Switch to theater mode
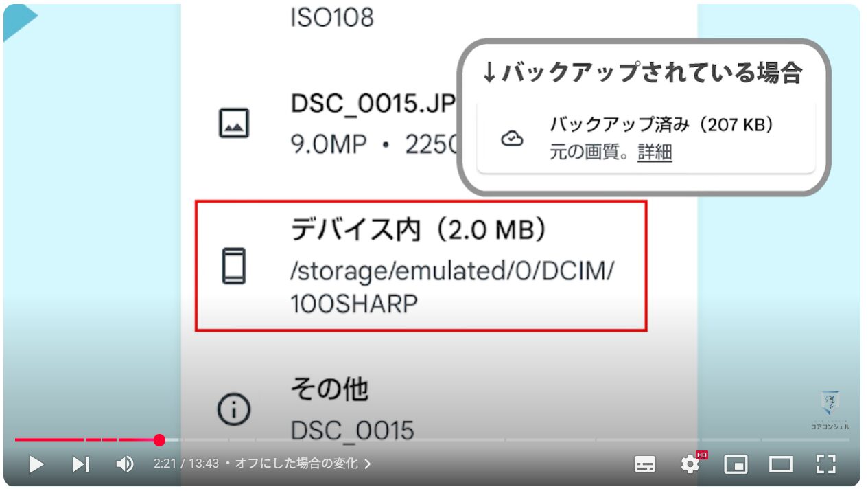The height and width of the screenshot is (491, 868). pyautogui.click(x=781, y=465)
